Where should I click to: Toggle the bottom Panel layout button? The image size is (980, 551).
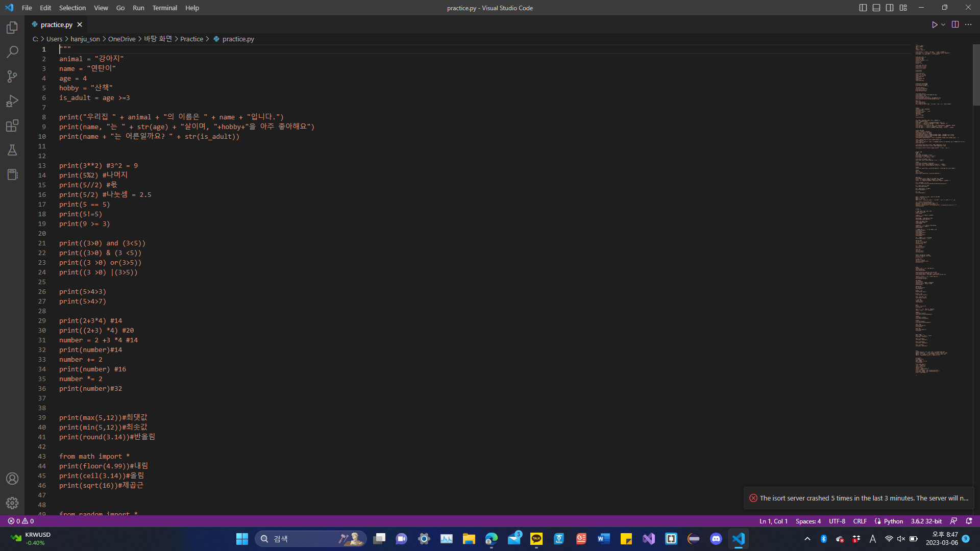tap(876, 8)
